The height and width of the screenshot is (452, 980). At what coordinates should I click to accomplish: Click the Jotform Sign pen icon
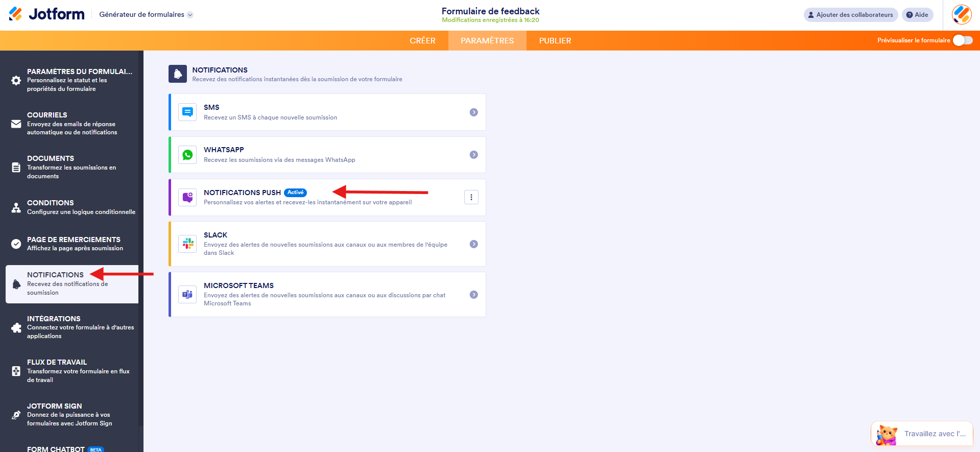pos(16,415)
